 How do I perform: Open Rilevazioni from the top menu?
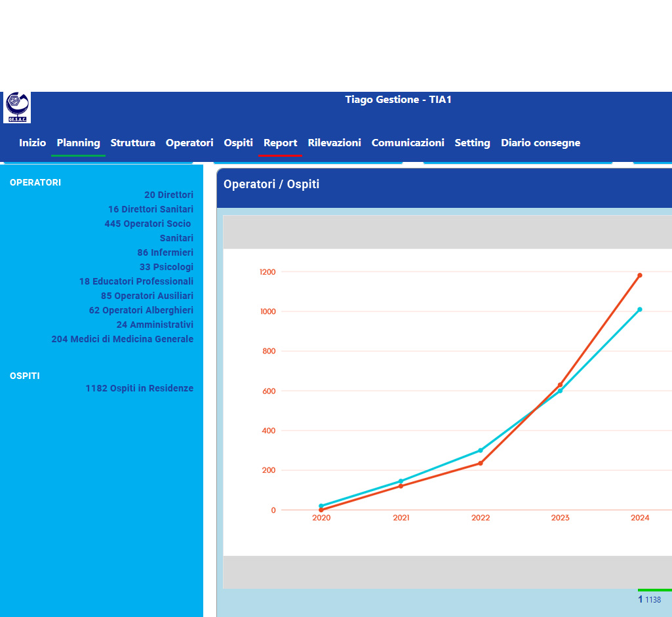point(334,143)
